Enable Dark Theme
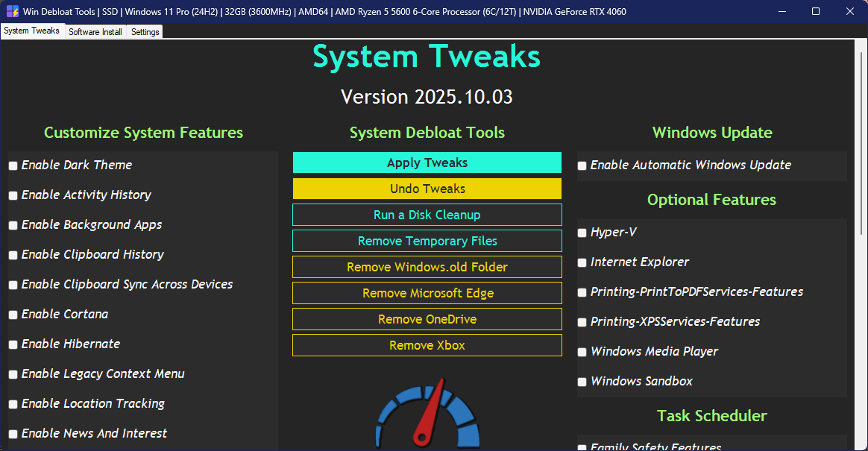Screen dimensions: 868x451 coord(13,165)
